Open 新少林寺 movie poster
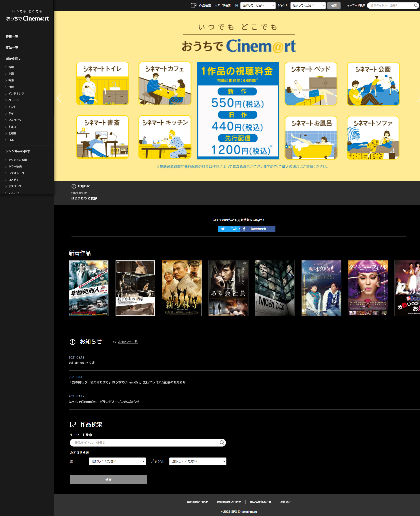The image size is (420, 516). tap(182, 288)
